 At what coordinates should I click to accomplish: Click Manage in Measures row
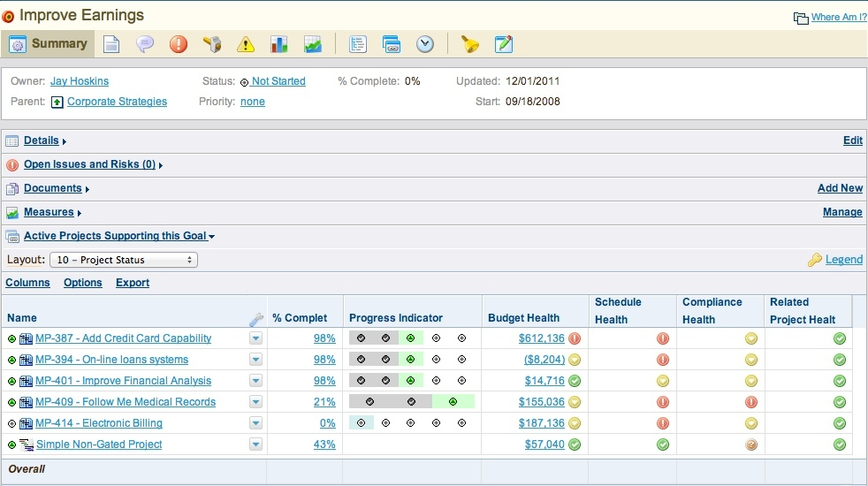click(x=842, y=212)
